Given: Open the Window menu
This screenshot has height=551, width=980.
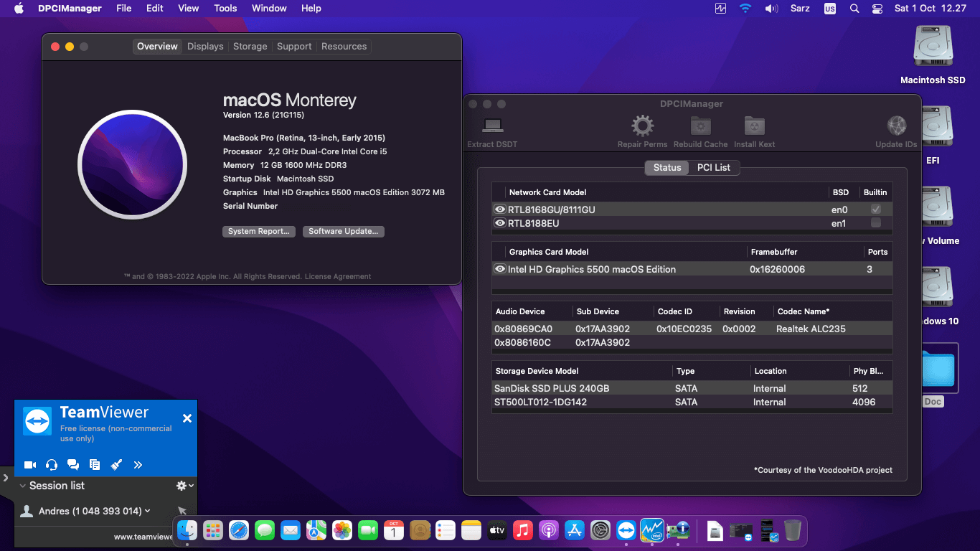Looking at the screenshot, I should click(x=269, y=8).
